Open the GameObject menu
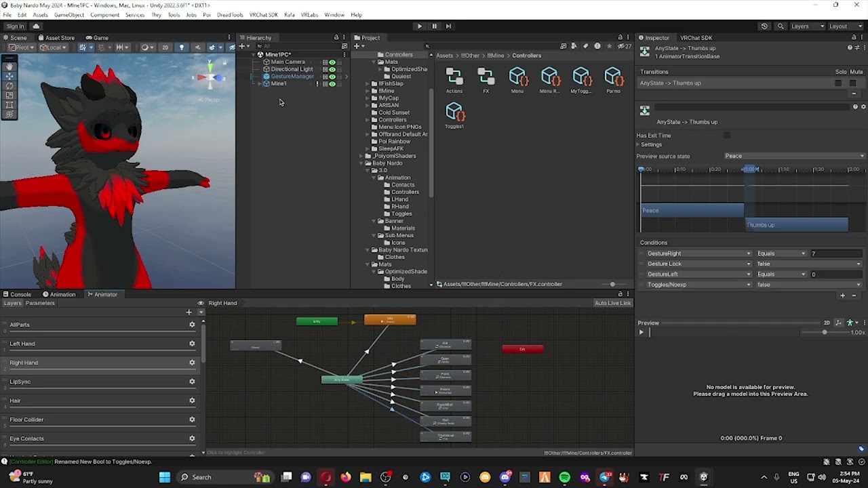This screenshot has height=488, width=868. click(68, 14)
